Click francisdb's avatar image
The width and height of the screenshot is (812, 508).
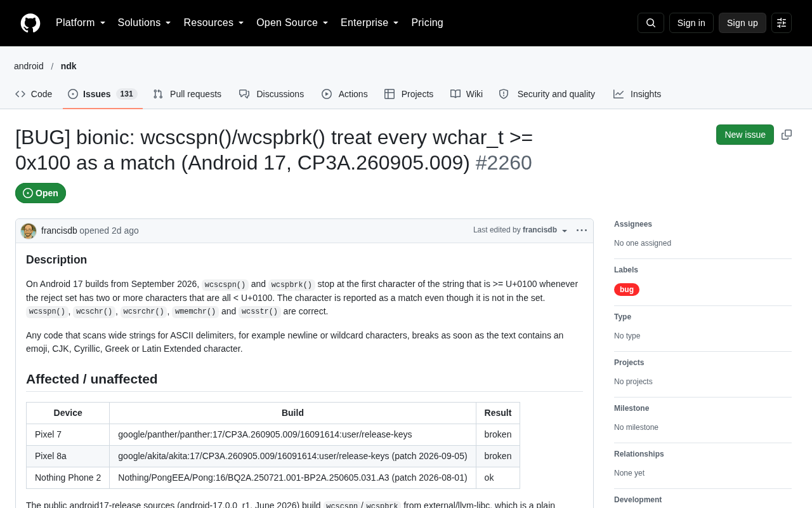point(29,231)
